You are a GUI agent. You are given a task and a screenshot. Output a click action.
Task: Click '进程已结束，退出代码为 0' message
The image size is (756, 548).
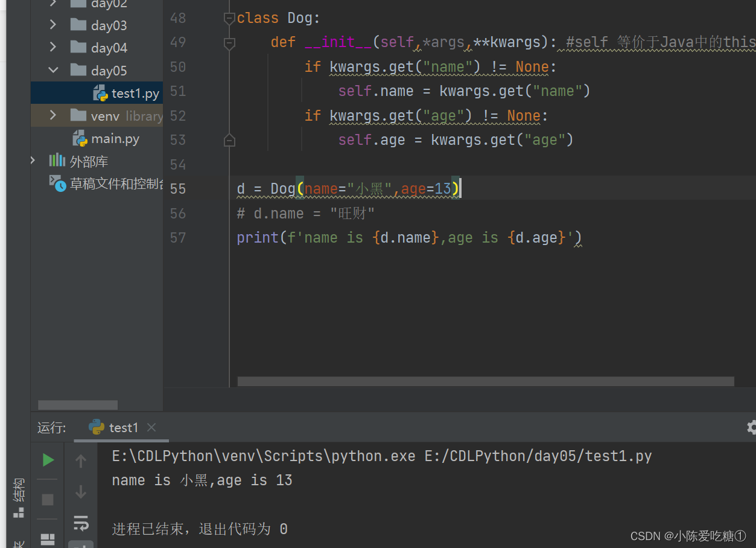click(200, 529)
